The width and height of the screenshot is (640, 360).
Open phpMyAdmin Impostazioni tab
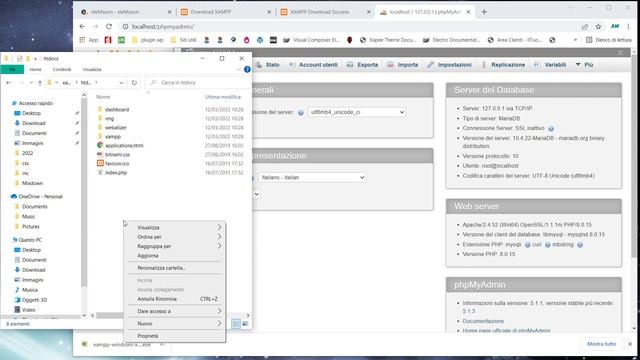(449, 65)
